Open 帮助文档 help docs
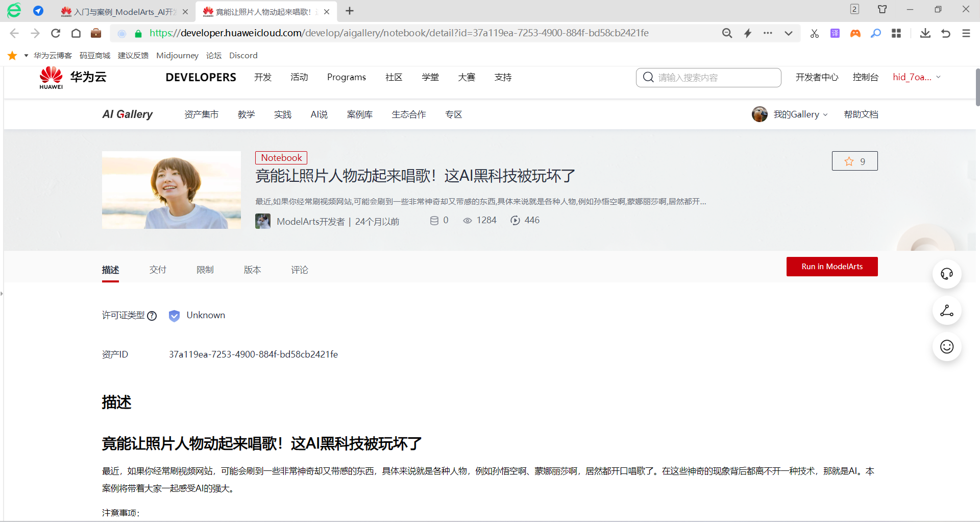The height and width of the screenshot is (522, 980). [861, 115]
